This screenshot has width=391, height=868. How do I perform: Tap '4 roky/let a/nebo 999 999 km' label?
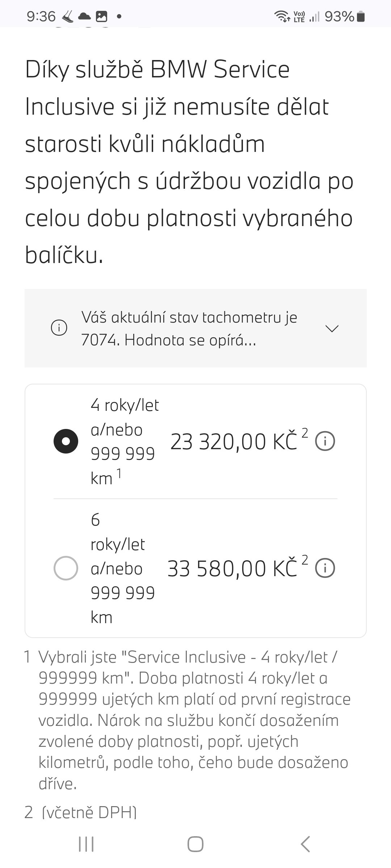click(123, 442)
